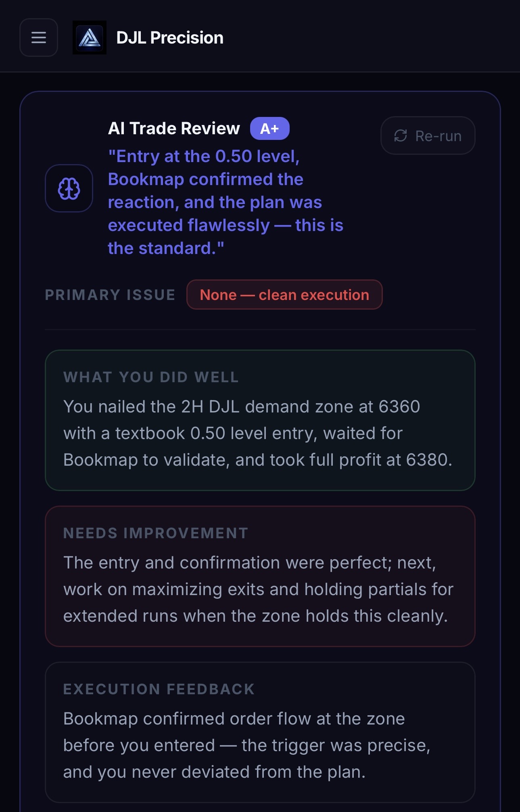Toggle the None — clean execution chip

[x=284, y=295]
